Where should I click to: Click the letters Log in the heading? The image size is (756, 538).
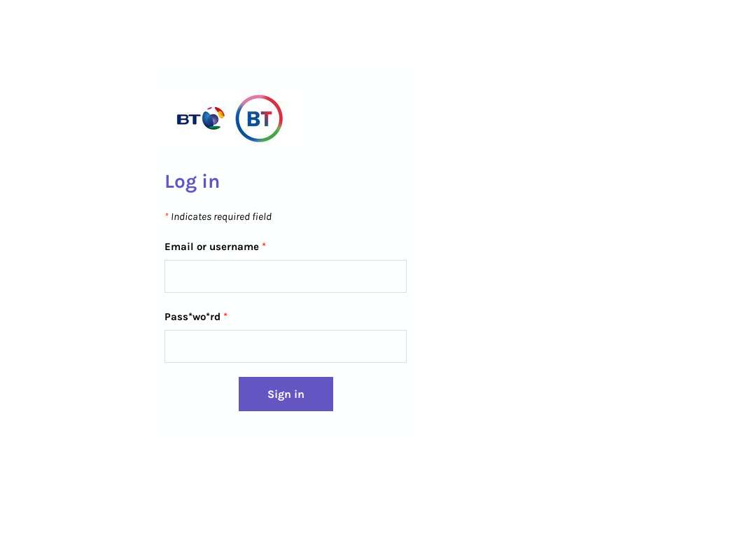pyautogui.click(x=181, y=182)
